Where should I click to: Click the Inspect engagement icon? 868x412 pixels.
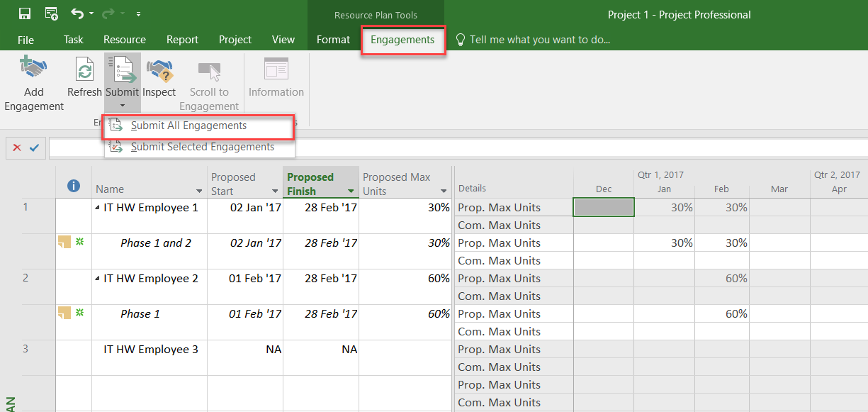coord(159,70)
